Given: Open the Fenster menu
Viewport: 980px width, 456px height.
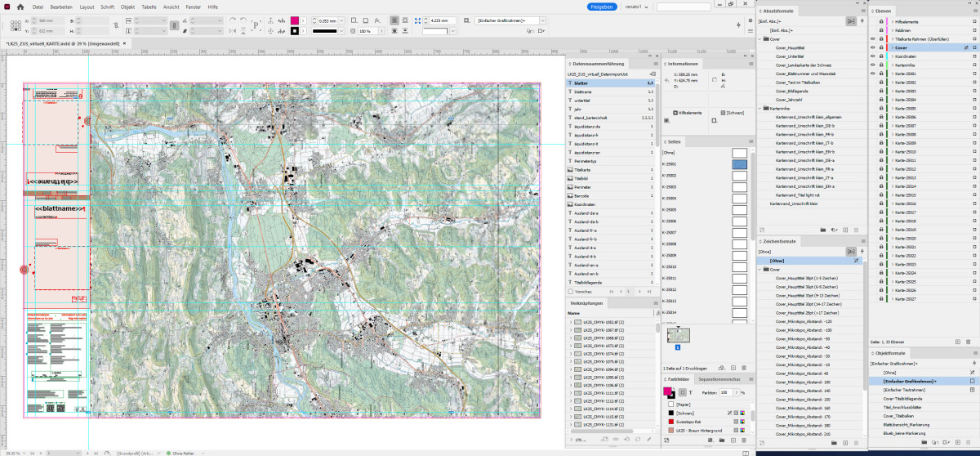Looking at the screenshot, I should [194, 7].
